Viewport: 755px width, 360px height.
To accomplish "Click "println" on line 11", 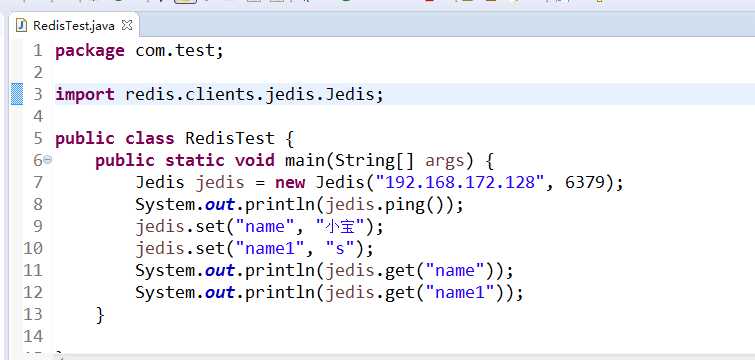I will (280, 270).
